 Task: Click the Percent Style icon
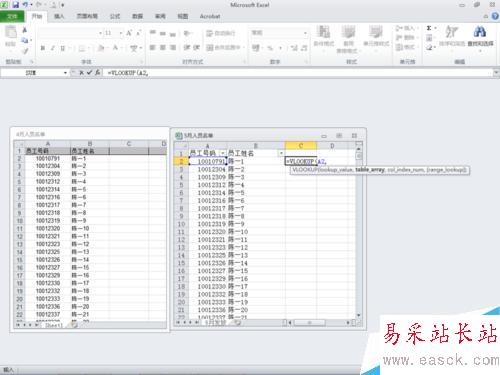point(270,48)
